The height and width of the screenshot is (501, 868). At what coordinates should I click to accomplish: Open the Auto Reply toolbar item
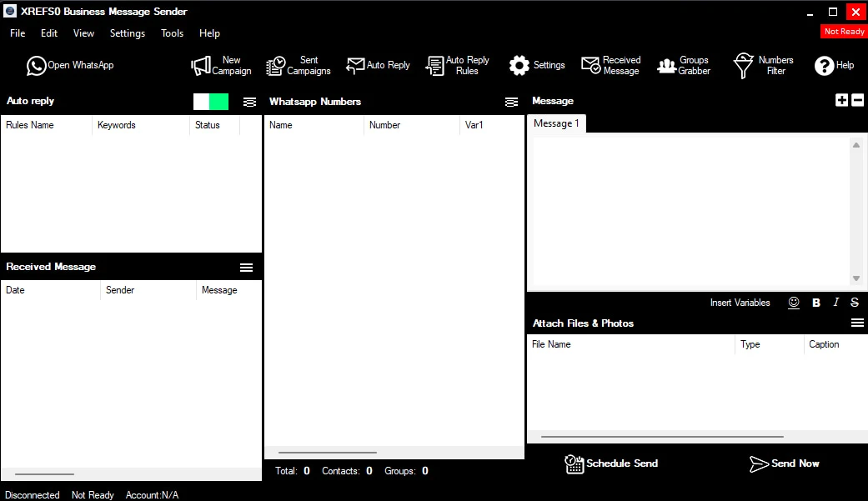378,65
